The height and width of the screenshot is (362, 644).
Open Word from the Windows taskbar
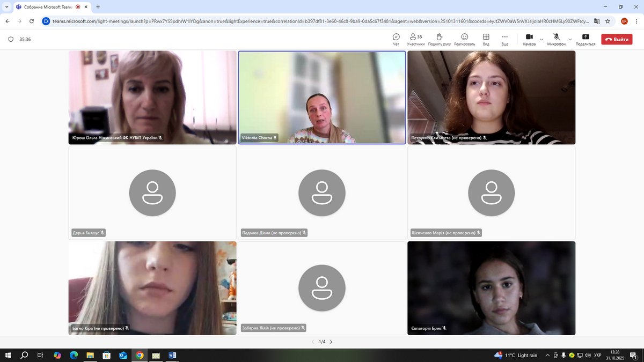coord(173,355)
